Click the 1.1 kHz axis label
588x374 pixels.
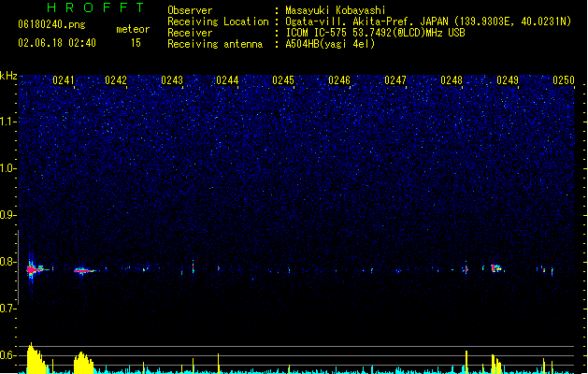point(8,122)
